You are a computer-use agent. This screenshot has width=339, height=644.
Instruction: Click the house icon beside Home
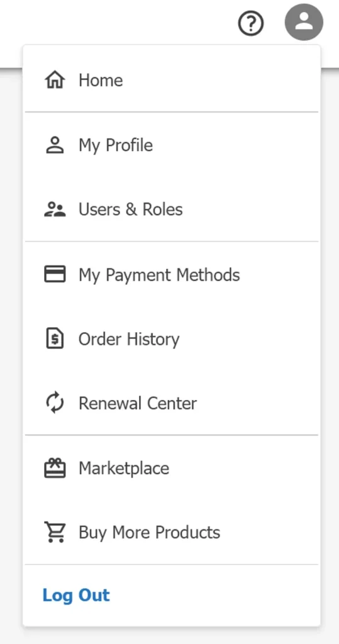pyautogui.click(x=55, y=80)
